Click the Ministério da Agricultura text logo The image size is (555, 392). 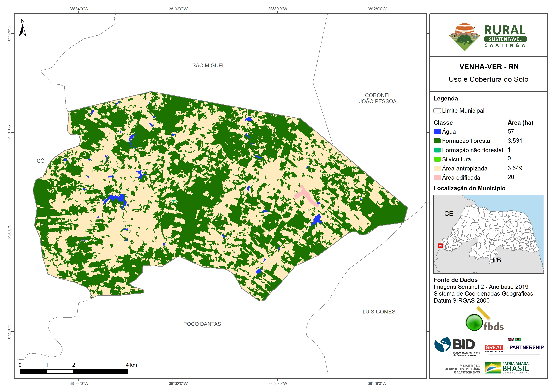click(462, 369)
